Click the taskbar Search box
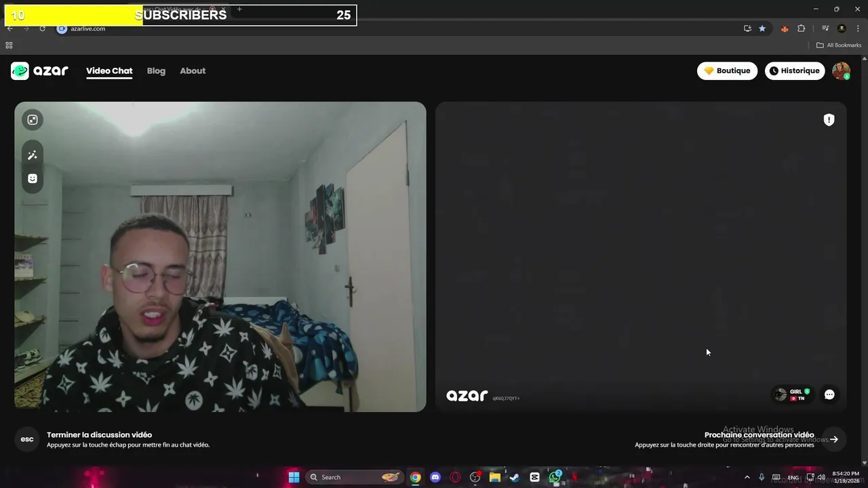Viewport: 868px width, 488px height. tap(354, 477)
